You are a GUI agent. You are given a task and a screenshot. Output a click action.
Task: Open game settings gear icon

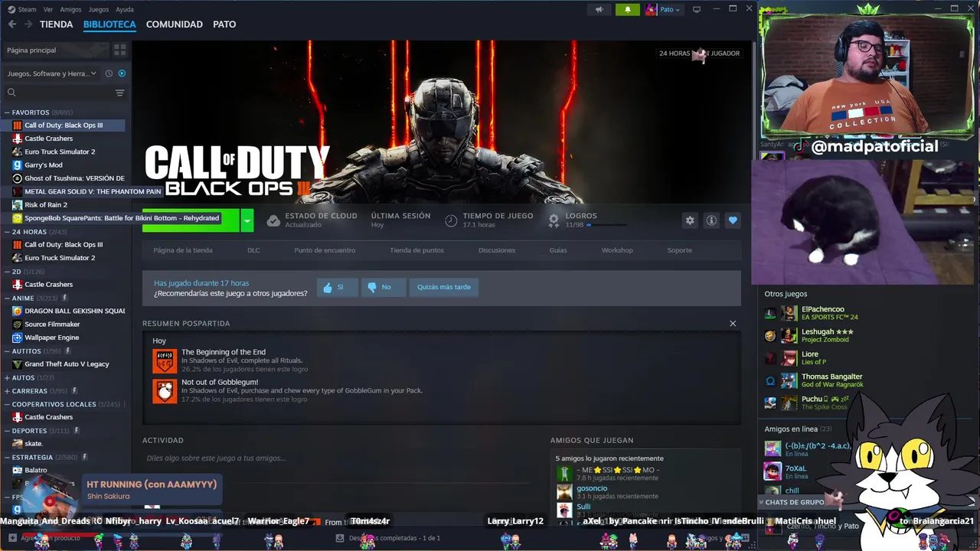[690, 220]
